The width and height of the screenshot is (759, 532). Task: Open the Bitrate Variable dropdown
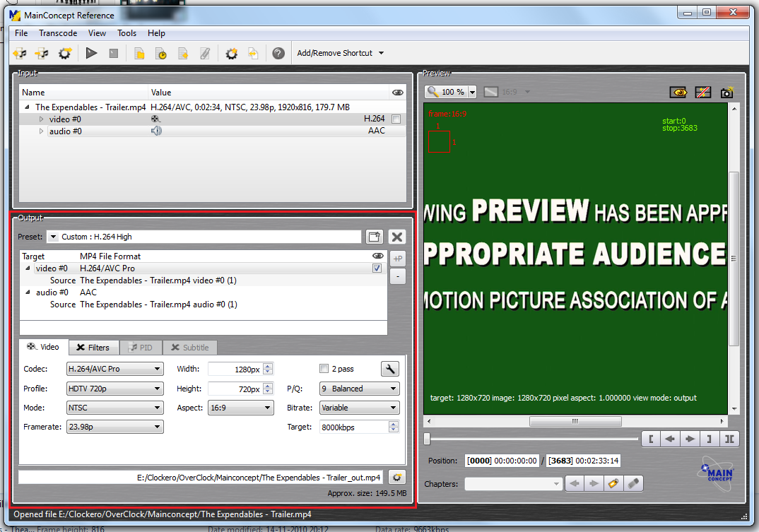[x=359, y=408]
